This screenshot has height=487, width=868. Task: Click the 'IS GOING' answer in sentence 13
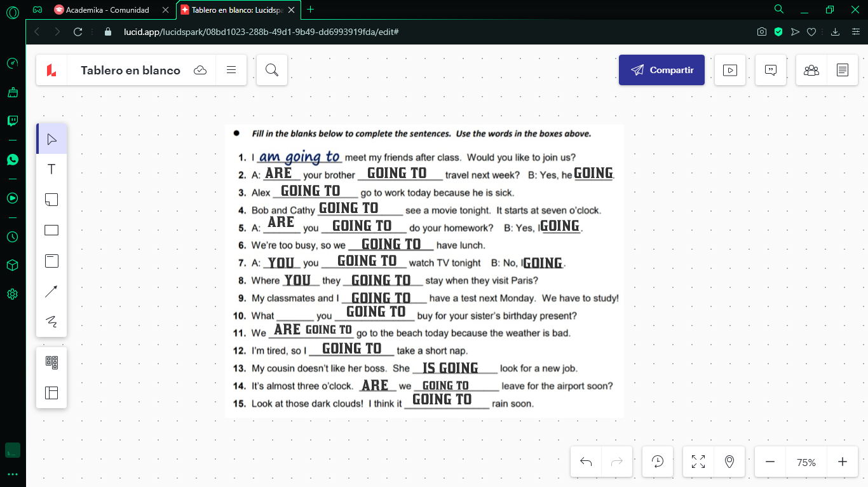[x=450, y=368]
